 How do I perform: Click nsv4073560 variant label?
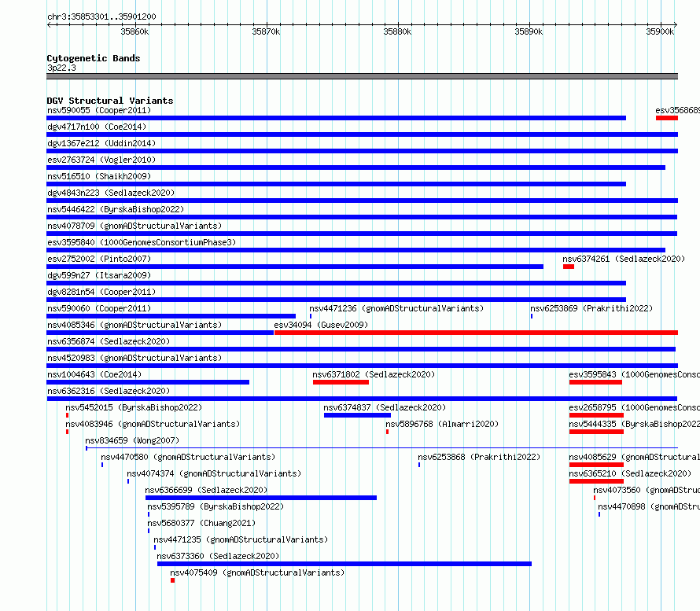click(647, 490)
